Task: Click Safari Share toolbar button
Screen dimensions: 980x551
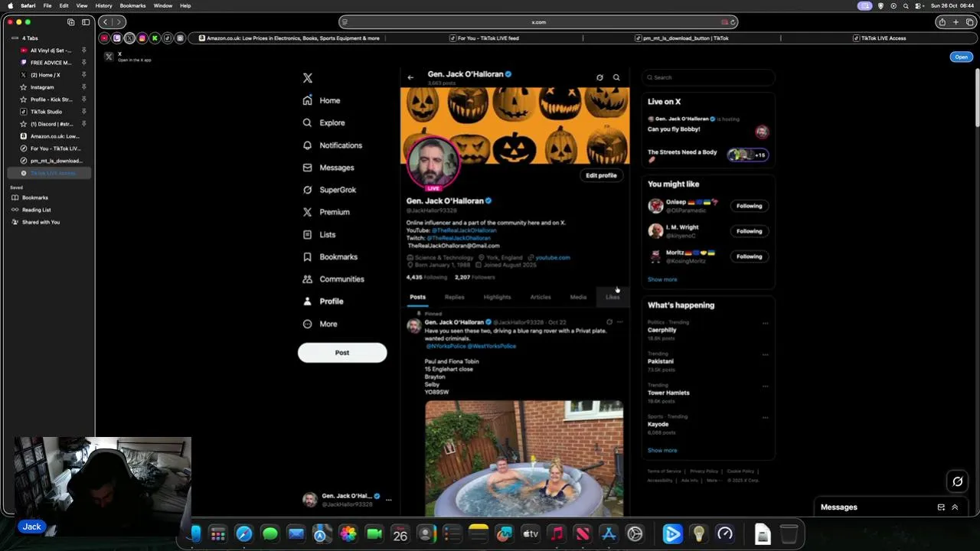Action: click(x=942, y=22)
